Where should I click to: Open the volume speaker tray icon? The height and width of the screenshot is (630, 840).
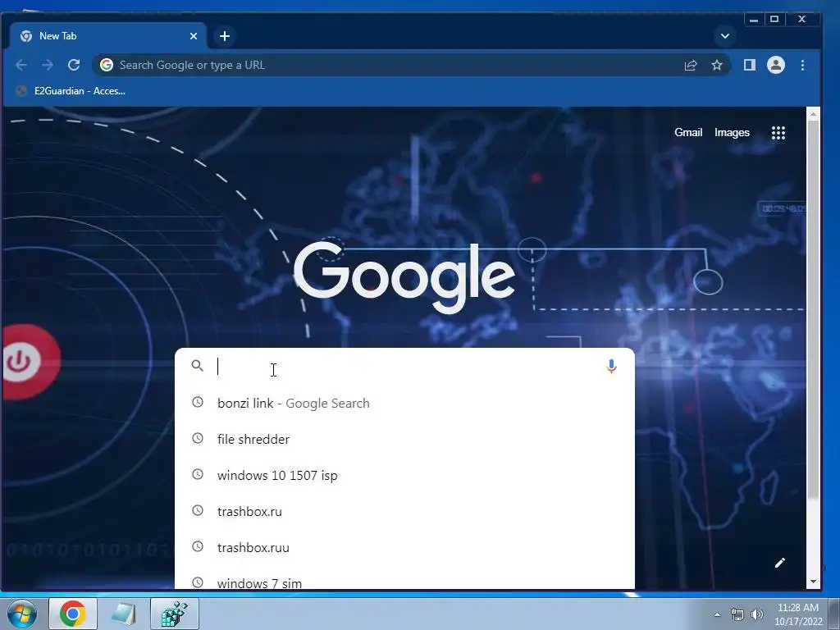(756, 614)
